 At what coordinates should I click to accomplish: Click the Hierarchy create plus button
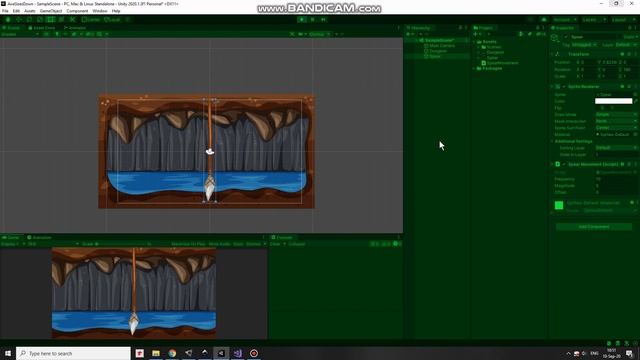[x=408, y=34]
